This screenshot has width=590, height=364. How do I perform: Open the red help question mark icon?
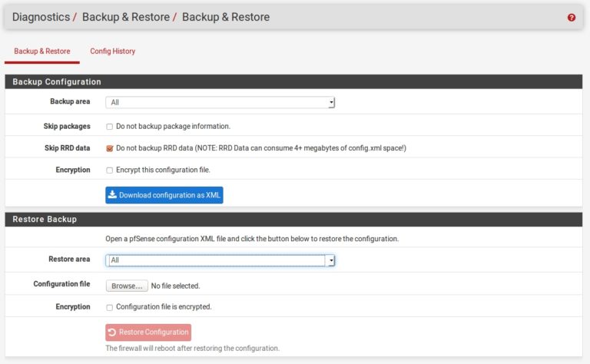(572, 18)
